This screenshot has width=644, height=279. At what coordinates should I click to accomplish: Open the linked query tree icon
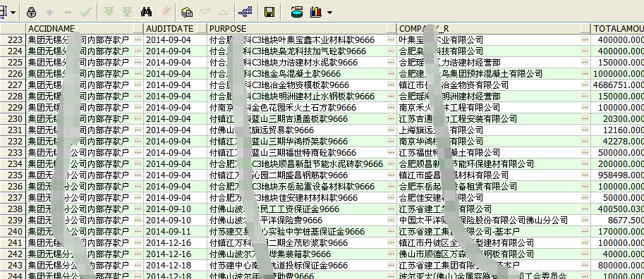(x=245, y=12)
